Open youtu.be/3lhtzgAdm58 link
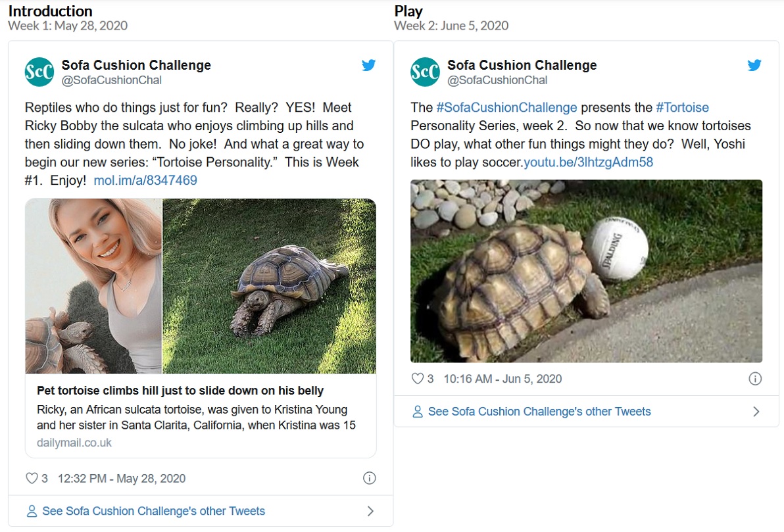This screenshot has height=532, width=784. pyautogui.click(x=588, y=162)
